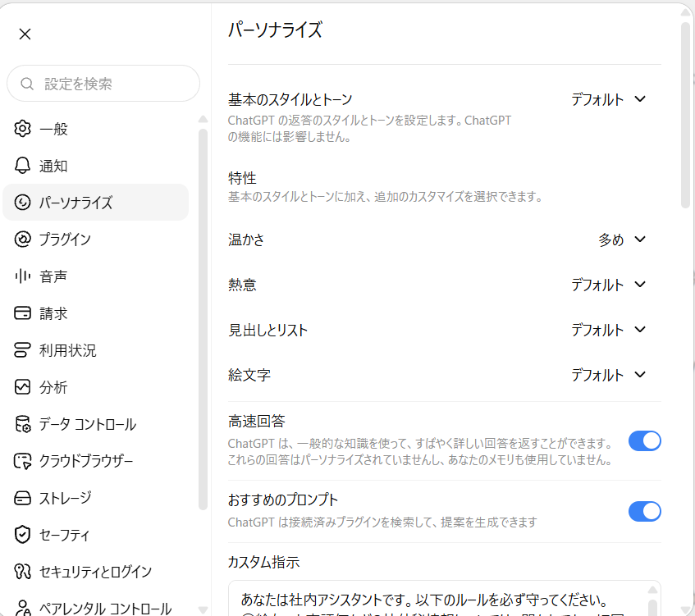Click the search magnifier icon
Screen dimensions: 695x616
click(x=27, y=84)
